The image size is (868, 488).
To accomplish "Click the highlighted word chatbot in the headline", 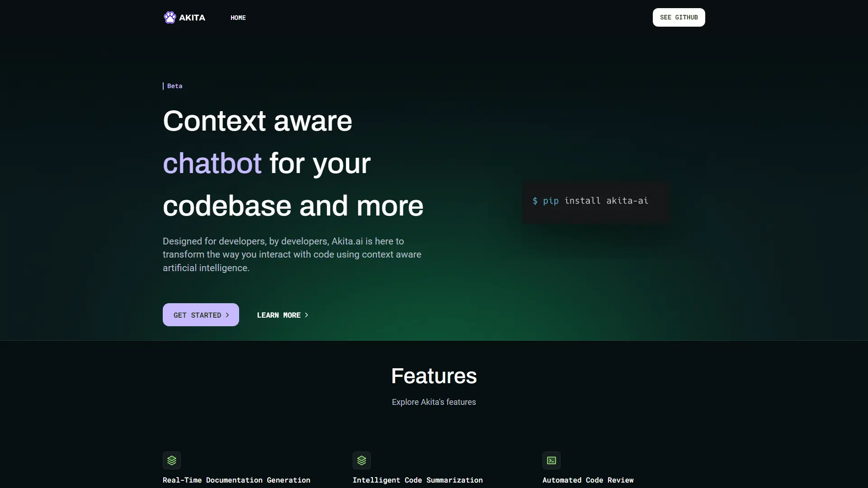I will (x=212, y=164).
